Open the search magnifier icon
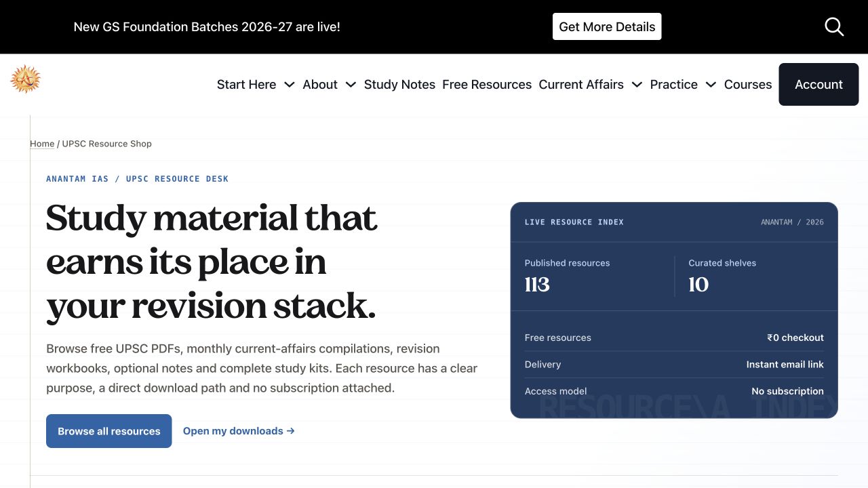868x488 pixels. click(834, 26)
